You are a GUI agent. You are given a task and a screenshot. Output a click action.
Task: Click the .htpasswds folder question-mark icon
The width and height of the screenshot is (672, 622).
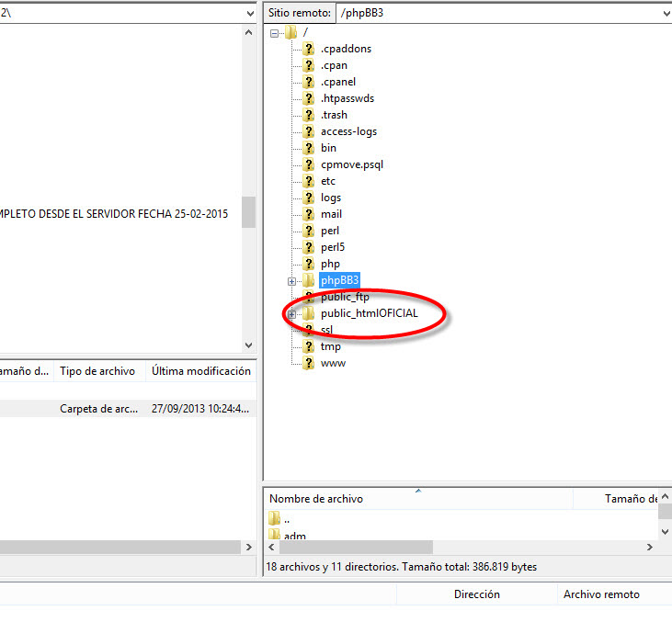click(x=309, y=98)
